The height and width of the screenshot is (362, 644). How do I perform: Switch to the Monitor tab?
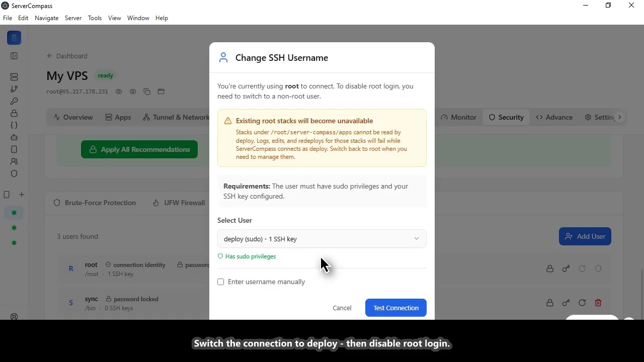tap(458, 117)
